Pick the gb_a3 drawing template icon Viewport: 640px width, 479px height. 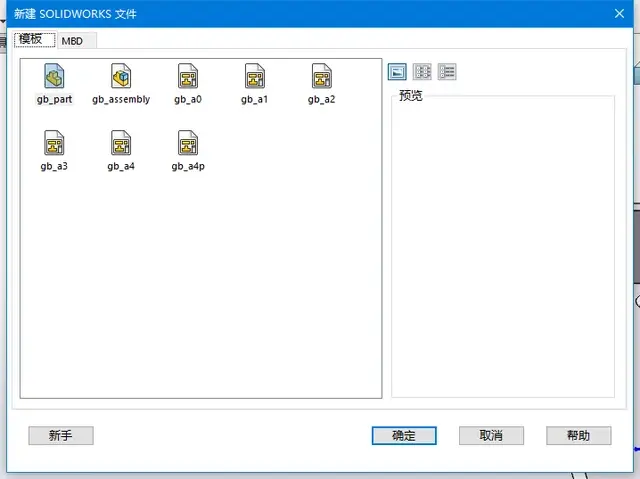(x=54, y=143)
